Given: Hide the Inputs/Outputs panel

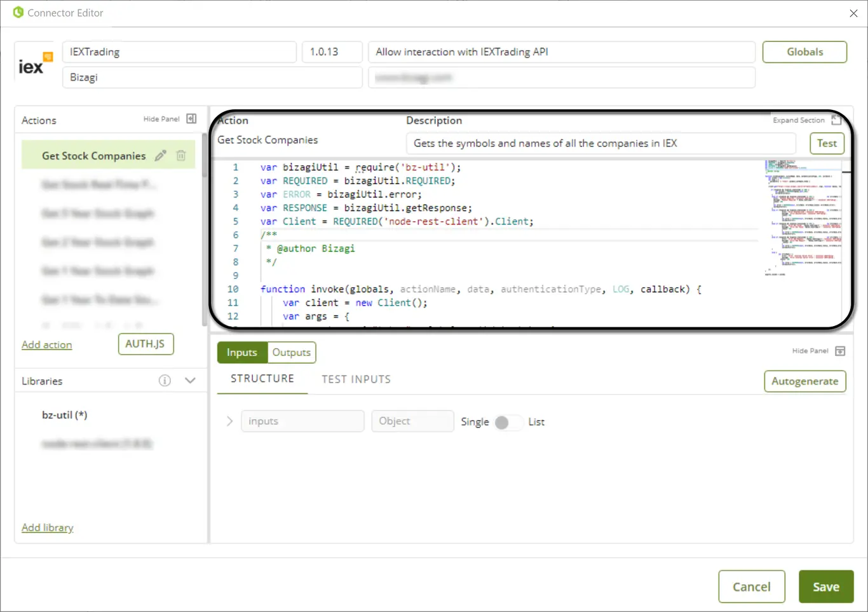Looking at the screenshot, I should tap(840, 351).
